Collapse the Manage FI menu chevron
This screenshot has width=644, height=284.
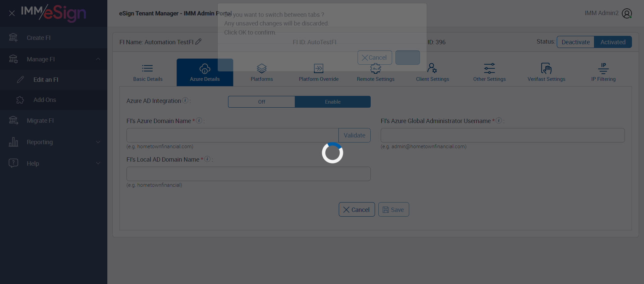point(98,59)
